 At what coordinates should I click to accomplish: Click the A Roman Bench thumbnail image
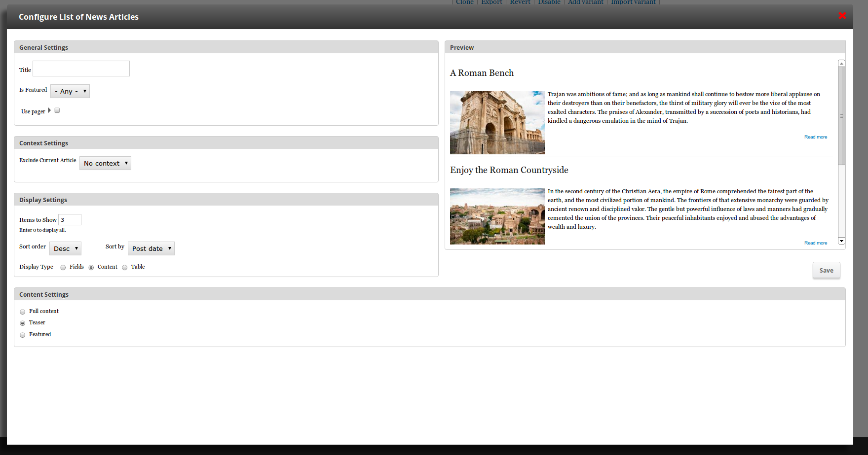[x=497, y=123]
